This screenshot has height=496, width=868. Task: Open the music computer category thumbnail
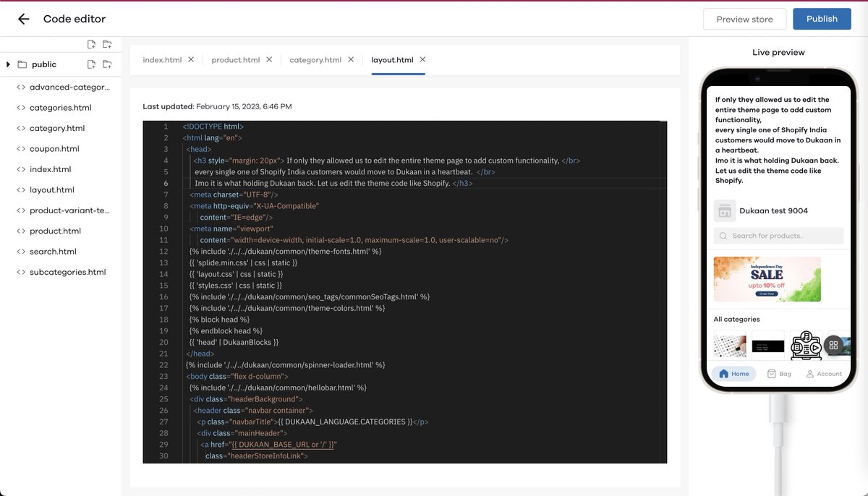tap(806, 344)
